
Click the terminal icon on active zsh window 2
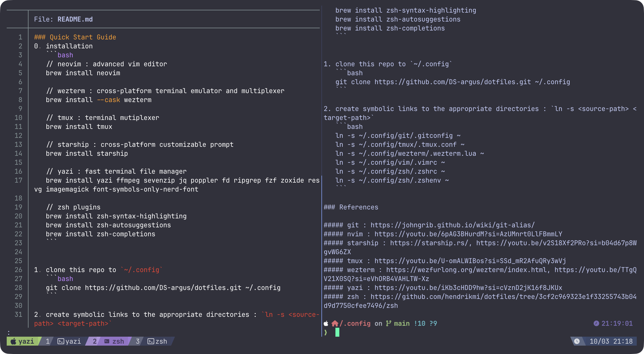click(x=107, y=341)
